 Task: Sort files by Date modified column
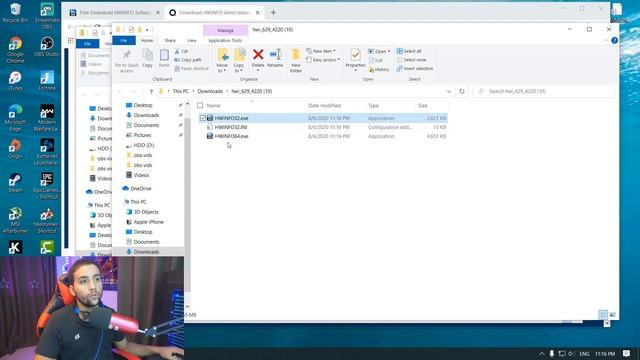coord(324,105)
